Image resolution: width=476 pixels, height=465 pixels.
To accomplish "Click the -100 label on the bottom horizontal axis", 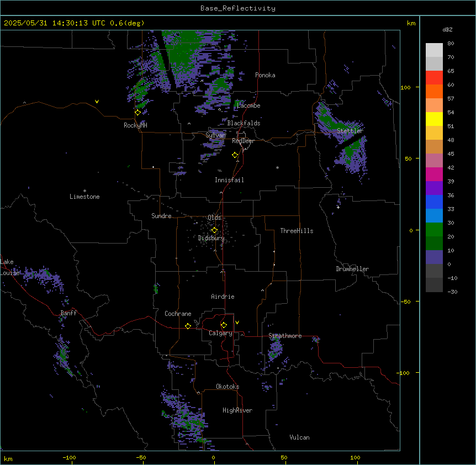I will point(69,457).
